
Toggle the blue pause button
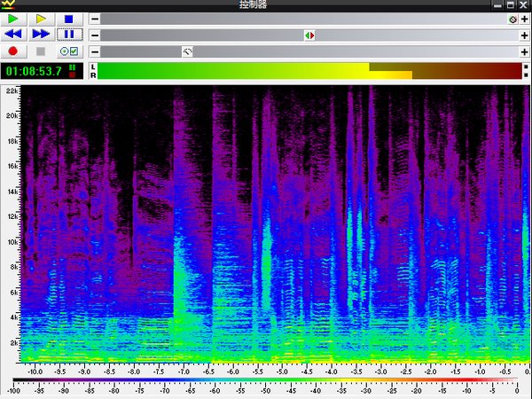tap(69, 35)
